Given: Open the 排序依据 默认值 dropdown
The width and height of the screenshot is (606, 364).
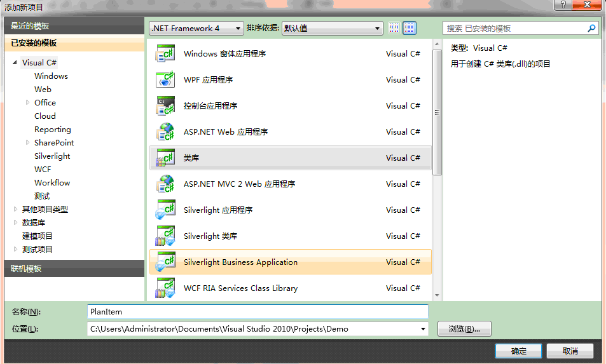Looking at the screenshot, I should tap(333, 28).
